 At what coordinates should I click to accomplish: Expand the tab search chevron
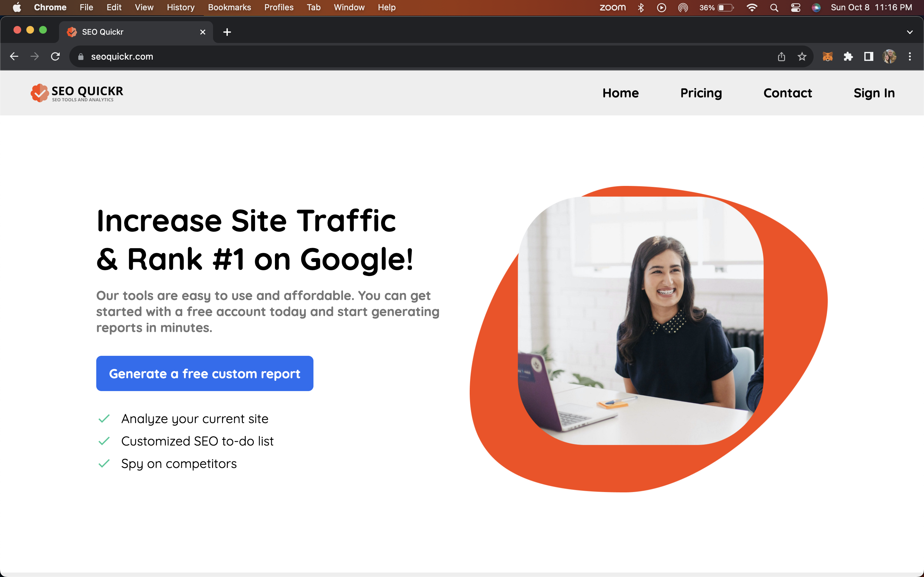pos(910,32)
